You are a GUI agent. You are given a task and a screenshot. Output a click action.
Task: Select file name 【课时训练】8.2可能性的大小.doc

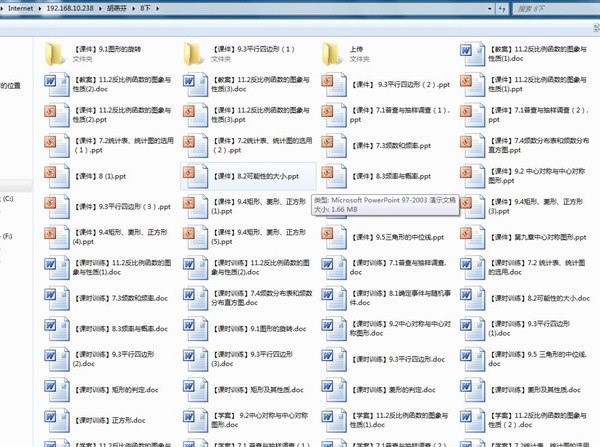coord(540,299)
